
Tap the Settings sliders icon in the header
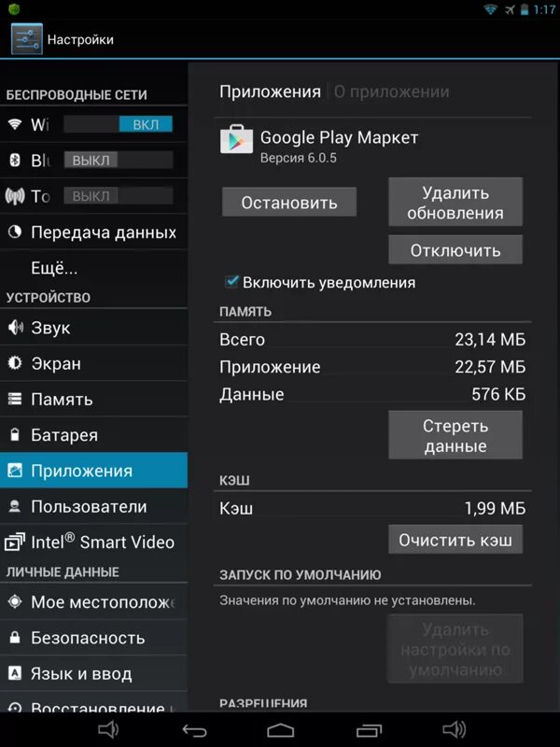coord(27,38)
